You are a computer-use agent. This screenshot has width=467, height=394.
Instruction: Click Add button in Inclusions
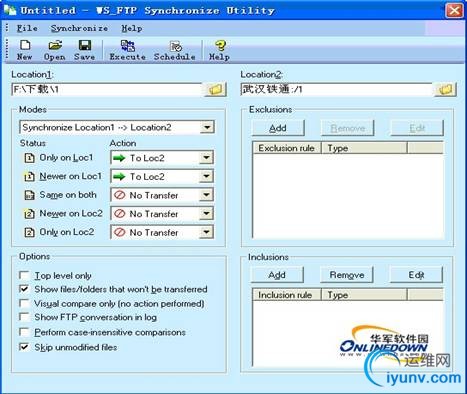pos(277,275)
